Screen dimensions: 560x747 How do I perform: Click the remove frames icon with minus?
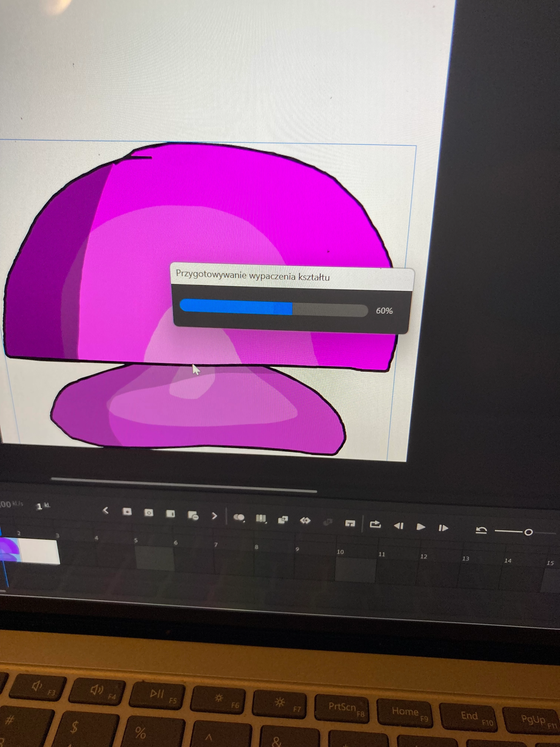(x=193, y=515)
